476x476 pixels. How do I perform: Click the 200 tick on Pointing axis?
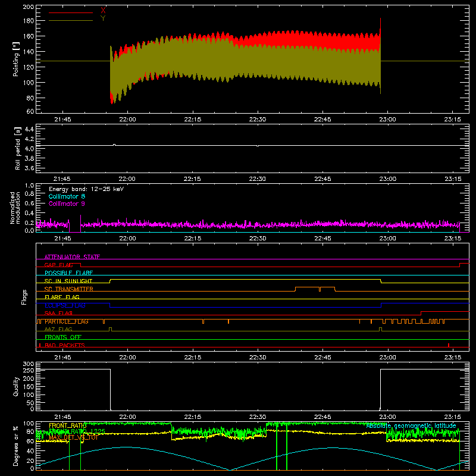click(x=29, y=7)
